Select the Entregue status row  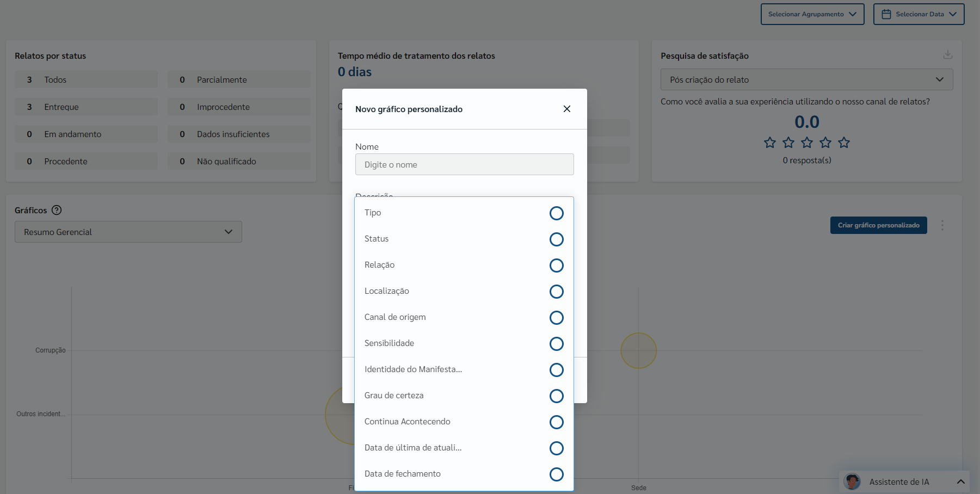coord(86,107)
